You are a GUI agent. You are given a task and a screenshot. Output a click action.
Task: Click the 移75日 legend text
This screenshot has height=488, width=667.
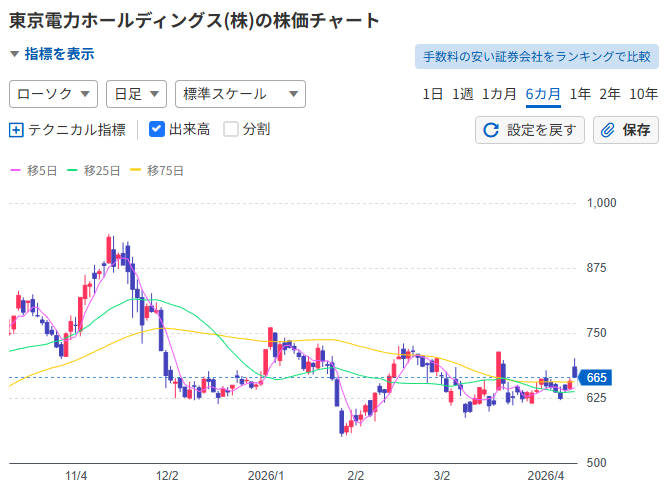[x=165, y=171]
